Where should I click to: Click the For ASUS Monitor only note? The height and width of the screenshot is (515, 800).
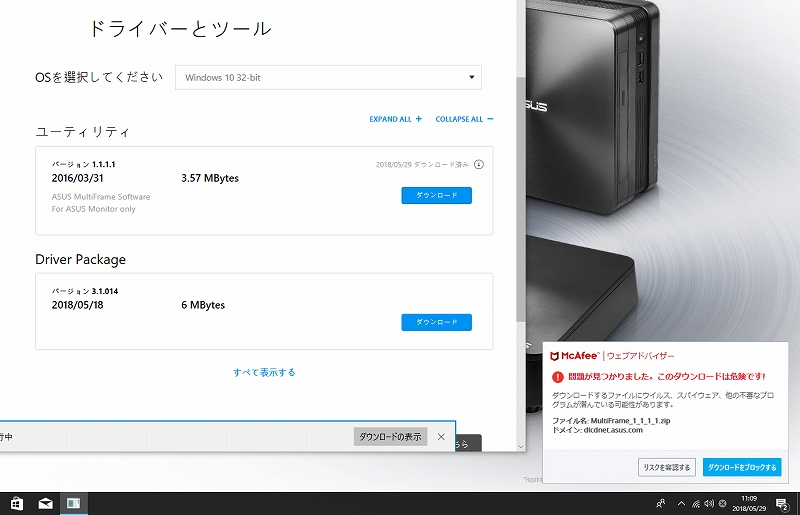(94, 209)
